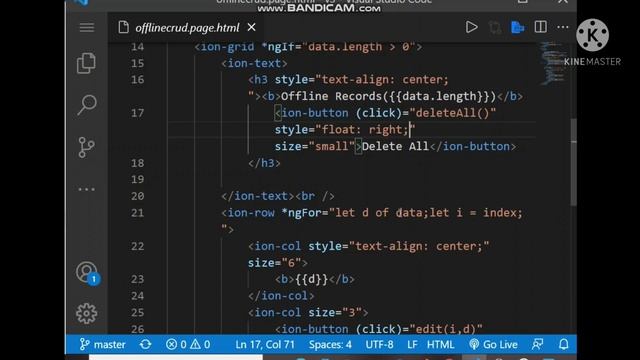Click the "Delete All" text in the code
Viewport: 640px width, 360px height.
[395, 146]
